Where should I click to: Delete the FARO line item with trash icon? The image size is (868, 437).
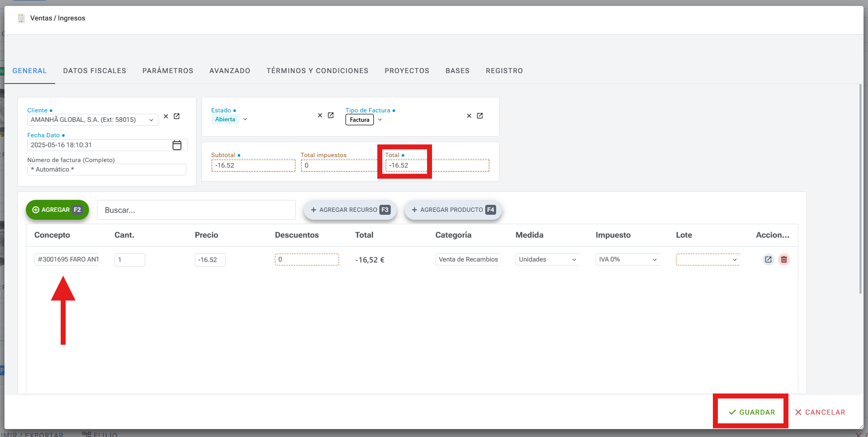[784, 260]
